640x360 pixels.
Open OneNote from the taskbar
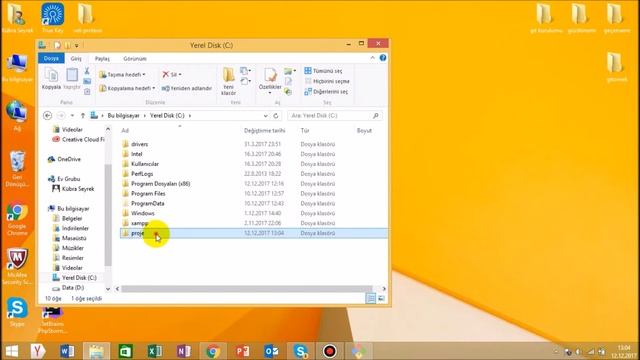(x=184, y=351)
